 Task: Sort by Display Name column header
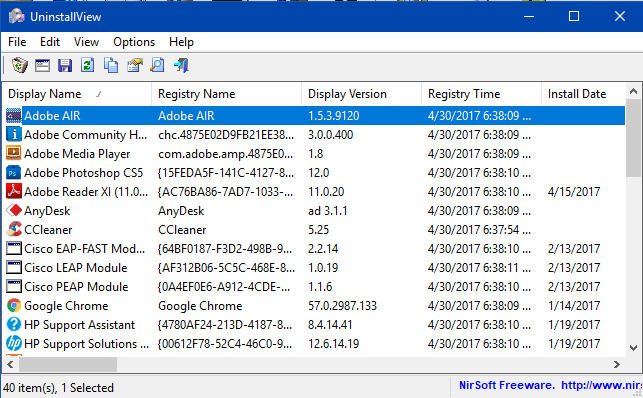[x=77, y=94]
